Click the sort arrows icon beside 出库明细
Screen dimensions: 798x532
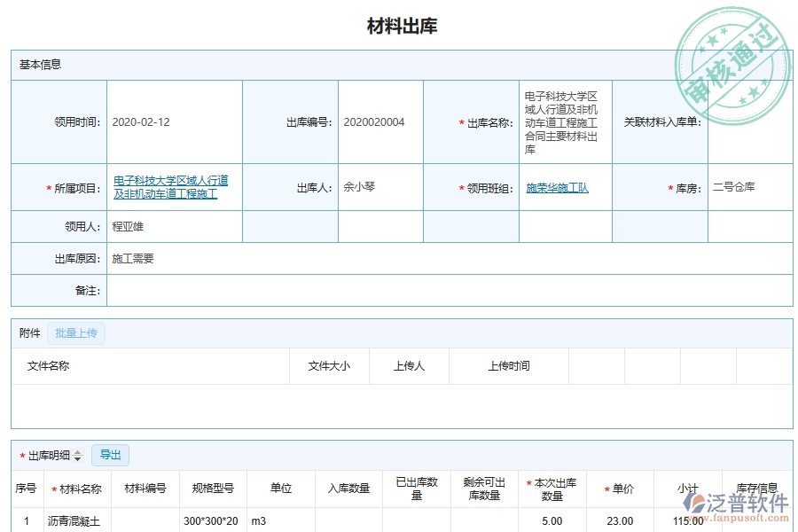(x=78, y=455)
